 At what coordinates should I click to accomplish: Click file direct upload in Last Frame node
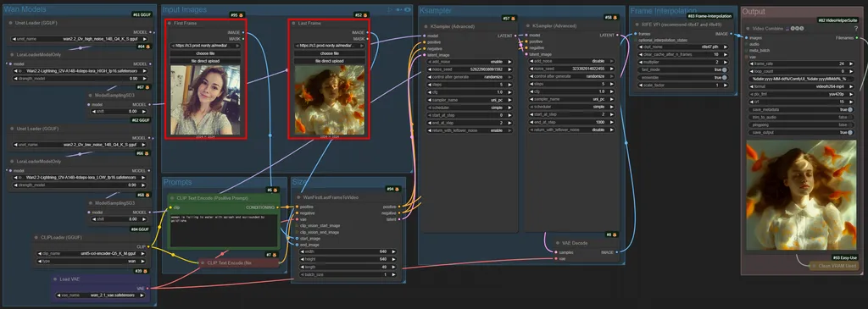coord(330,61)
